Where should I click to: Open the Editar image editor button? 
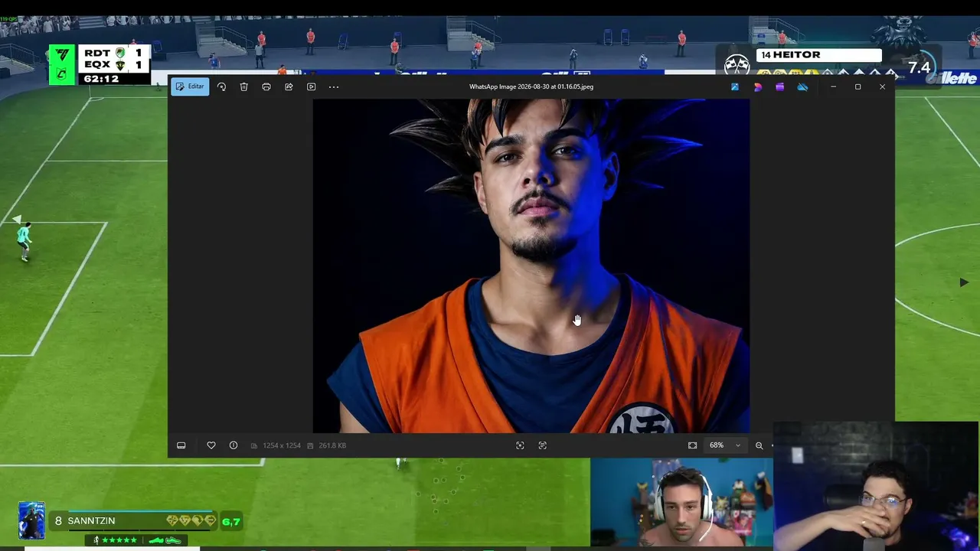coord(190,86)
